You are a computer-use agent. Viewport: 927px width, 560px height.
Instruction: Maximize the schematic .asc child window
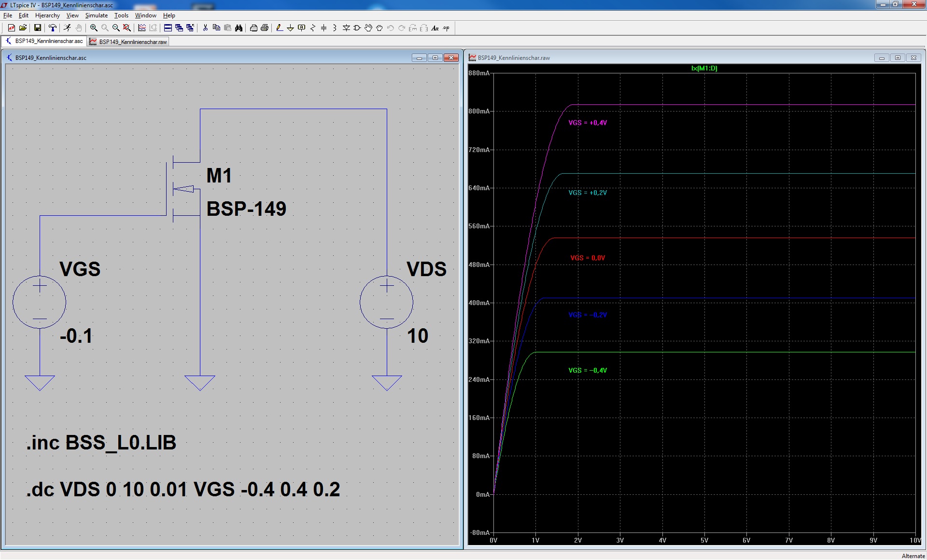pyautogui.click(x=435, y=58)
